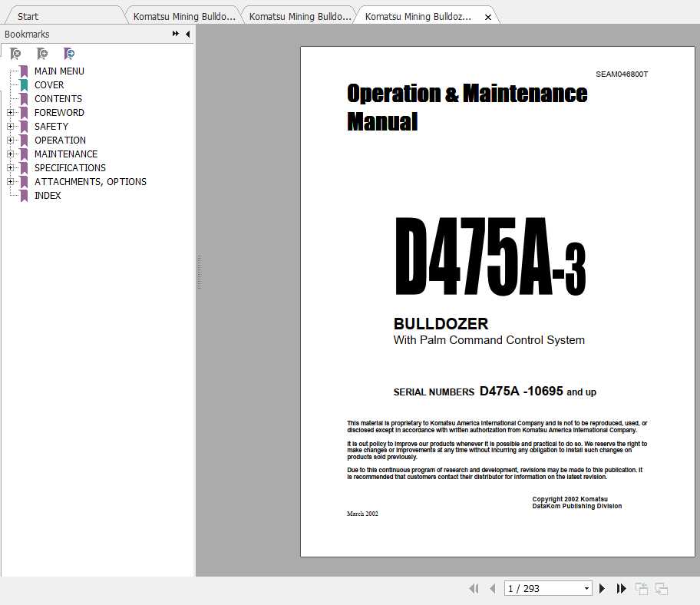The width and height of the screenshot is (700, 605).
Task: Open the MAIN MENU bookmark
Action: 59,71
